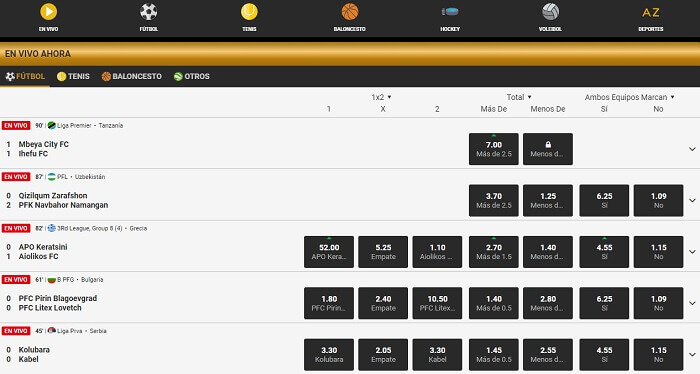Screen dimensions: 700x374
Task: Select 7.00 Más de 2.5 for Mbeya City
Action: pyautogui.click(x=494, y=149)
